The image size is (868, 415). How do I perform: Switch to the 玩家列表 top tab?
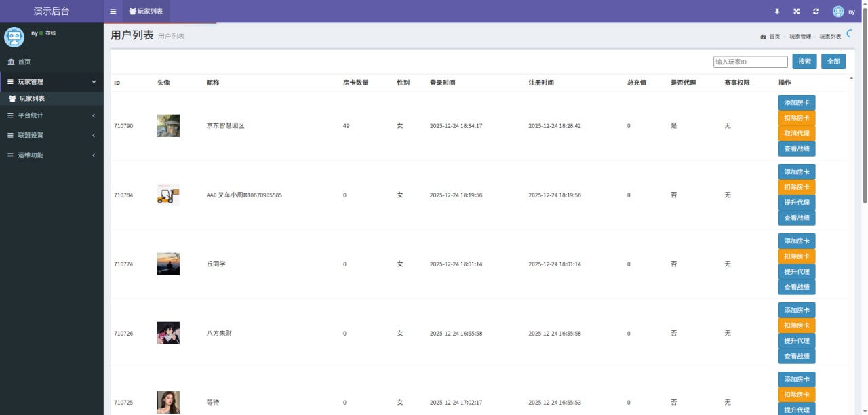pos(146,12)
